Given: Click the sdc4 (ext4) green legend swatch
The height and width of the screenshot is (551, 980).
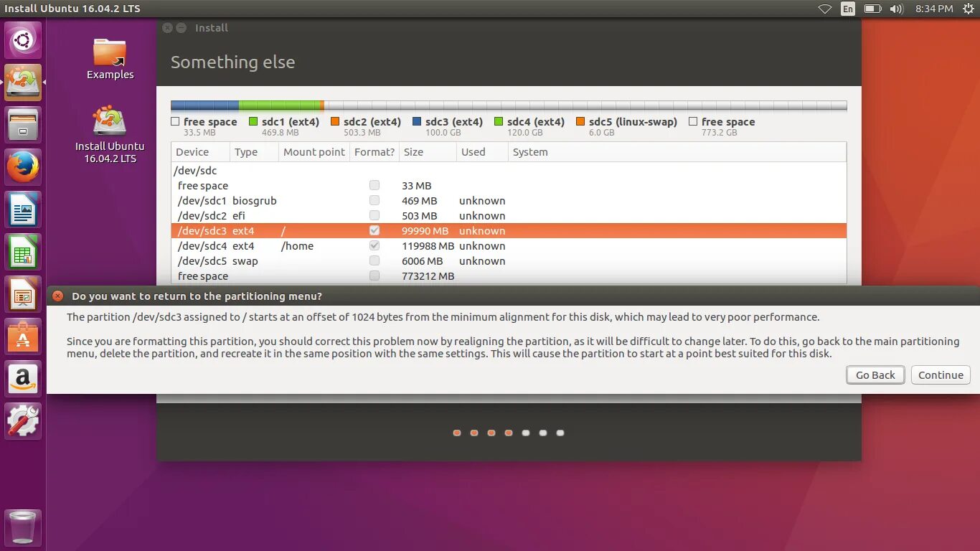Looking at the screenshot, I should pos(499,122).
